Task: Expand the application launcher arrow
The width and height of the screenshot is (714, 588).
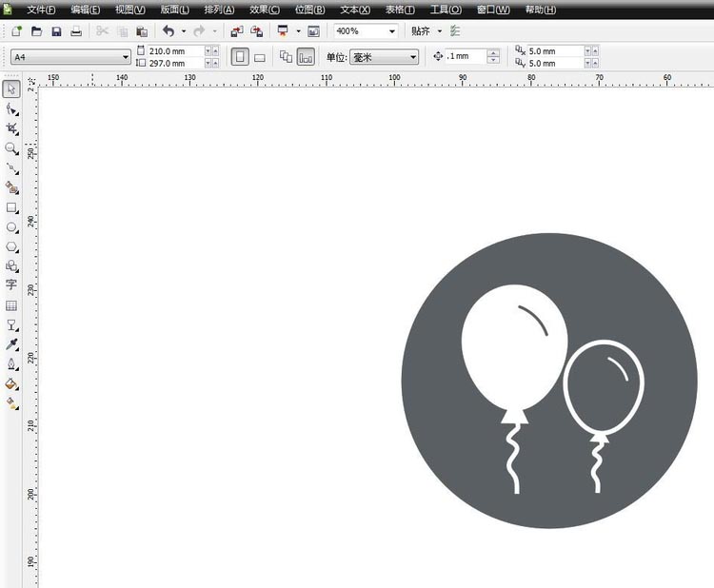Action: (x=298, y=31)
